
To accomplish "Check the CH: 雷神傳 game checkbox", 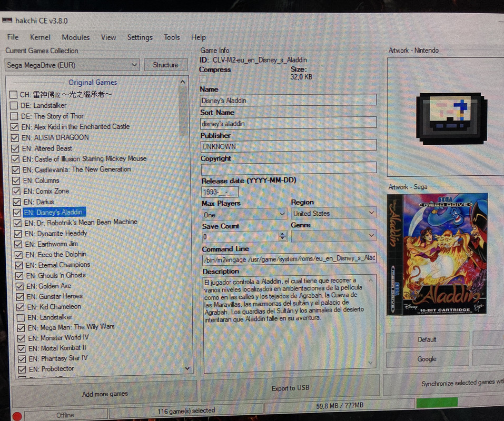I will [x=13, y=94].
